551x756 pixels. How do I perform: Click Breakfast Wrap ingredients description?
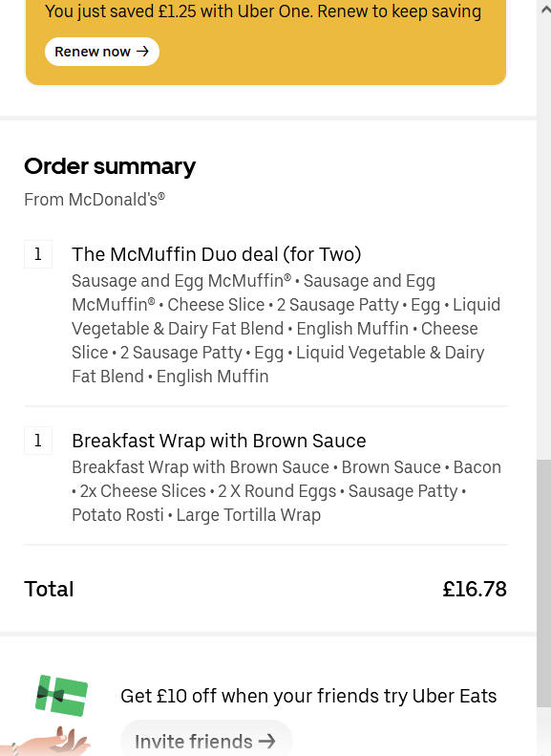(286, 491)
